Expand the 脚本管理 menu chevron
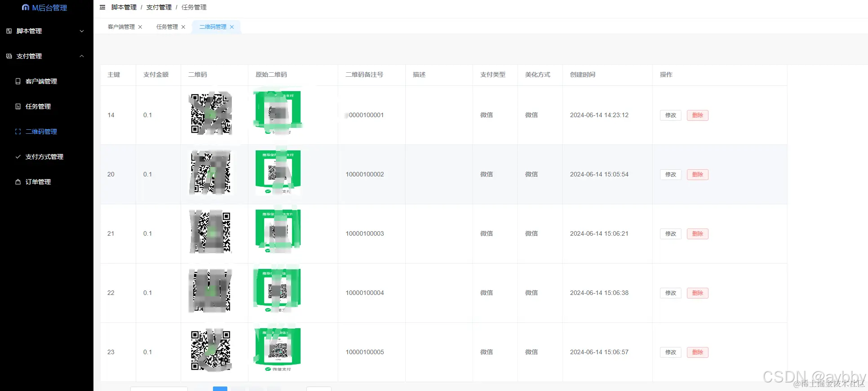868x391 pixels. pyautogui.click(x=82, y=31)
